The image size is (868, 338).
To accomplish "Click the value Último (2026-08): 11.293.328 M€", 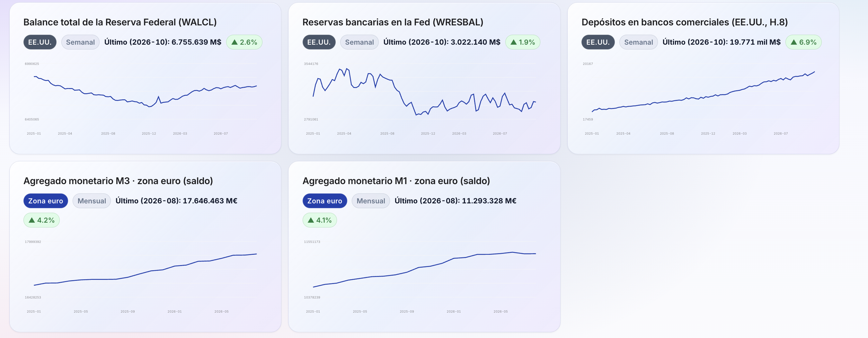I will tap(455, 201).
